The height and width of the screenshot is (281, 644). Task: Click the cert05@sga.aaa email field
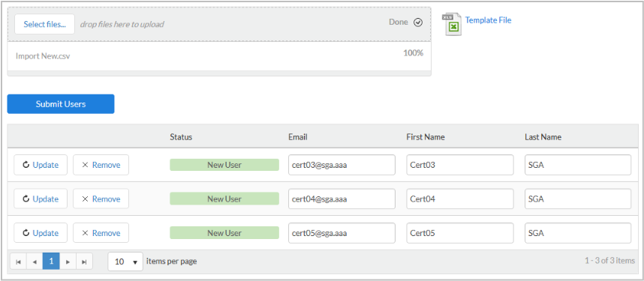(342, 233)
